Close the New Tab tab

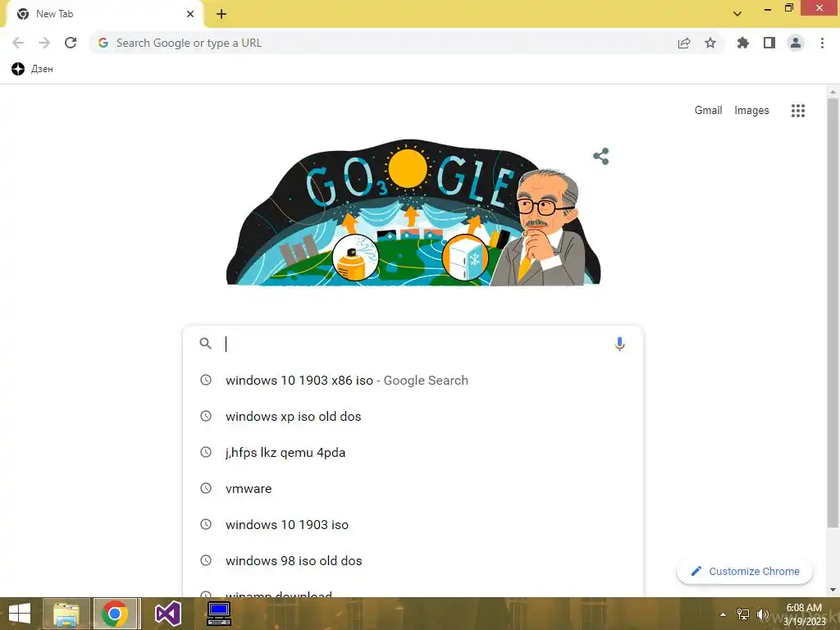(190, 14)
